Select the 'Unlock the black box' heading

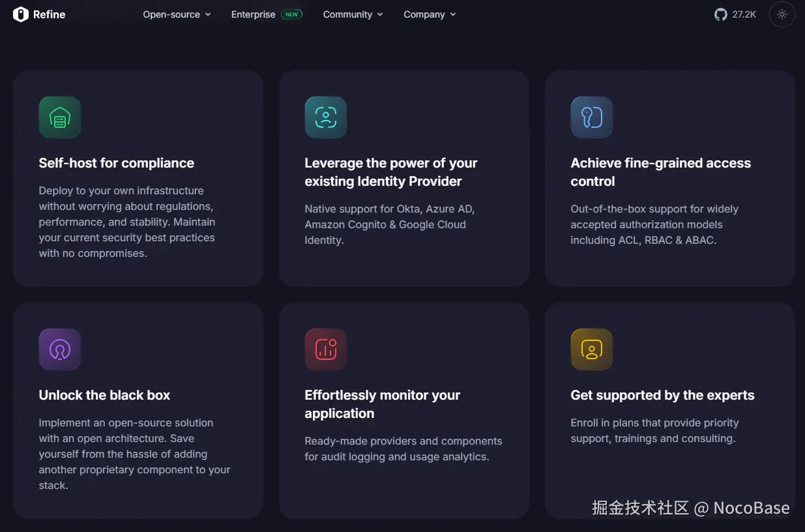pos(104,395)
